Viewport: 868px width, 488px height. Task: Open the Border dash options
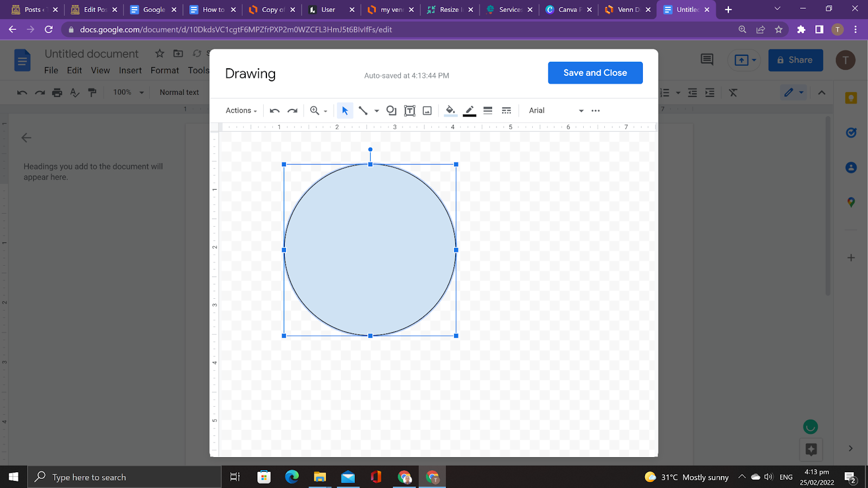click(506, 111)
